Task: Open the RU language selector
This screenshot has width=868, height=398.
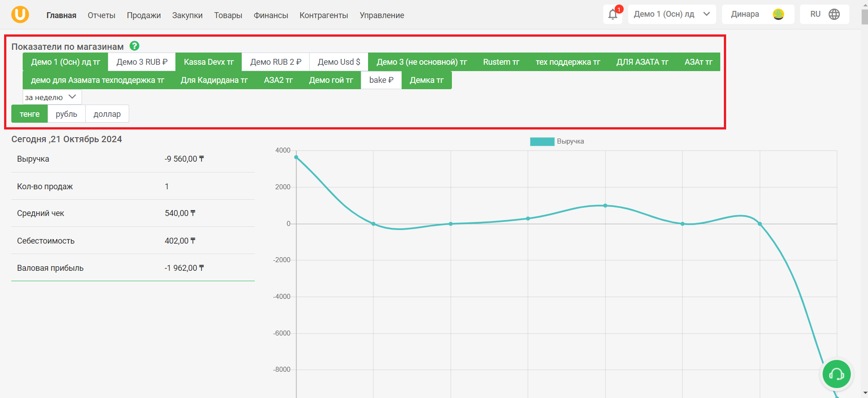Action: (x=824, y=14)
